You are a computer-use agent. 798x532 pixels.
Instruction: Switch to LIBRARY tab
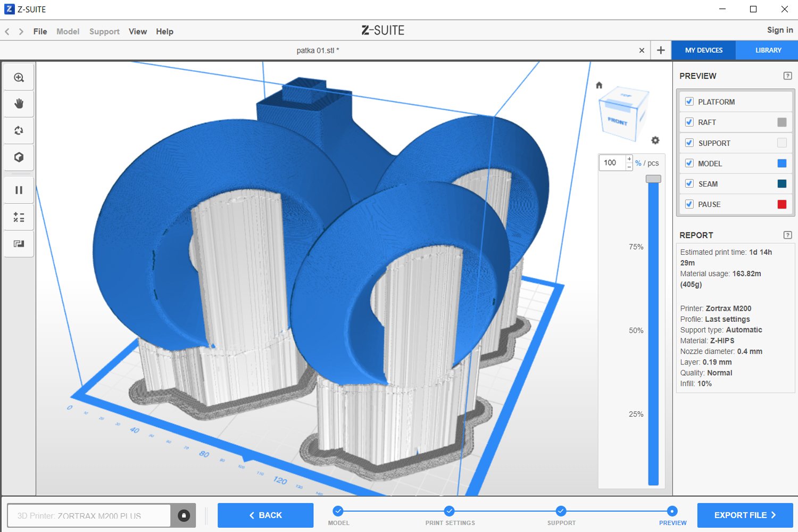coord(768,50)
